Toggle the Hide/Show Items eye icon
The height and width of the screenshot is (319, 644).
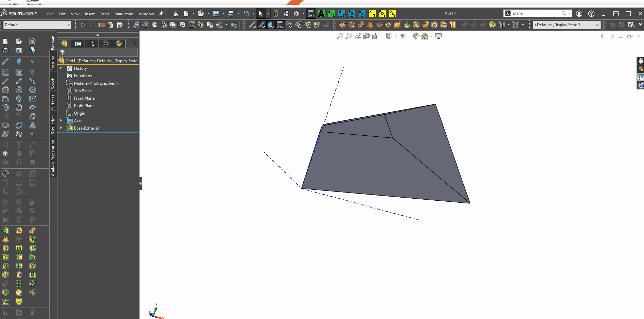402,36
